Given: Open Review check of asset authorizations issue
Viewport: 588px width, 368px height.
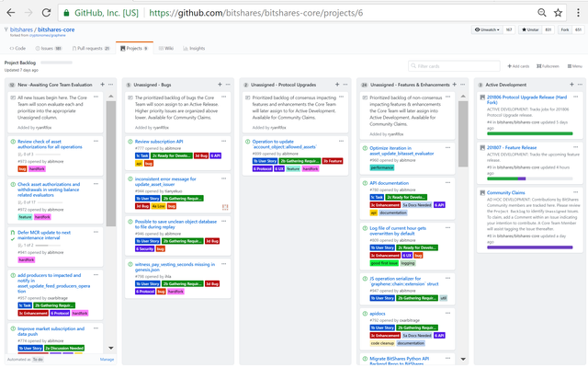Looking at the screenshot, I should (50, 144).
